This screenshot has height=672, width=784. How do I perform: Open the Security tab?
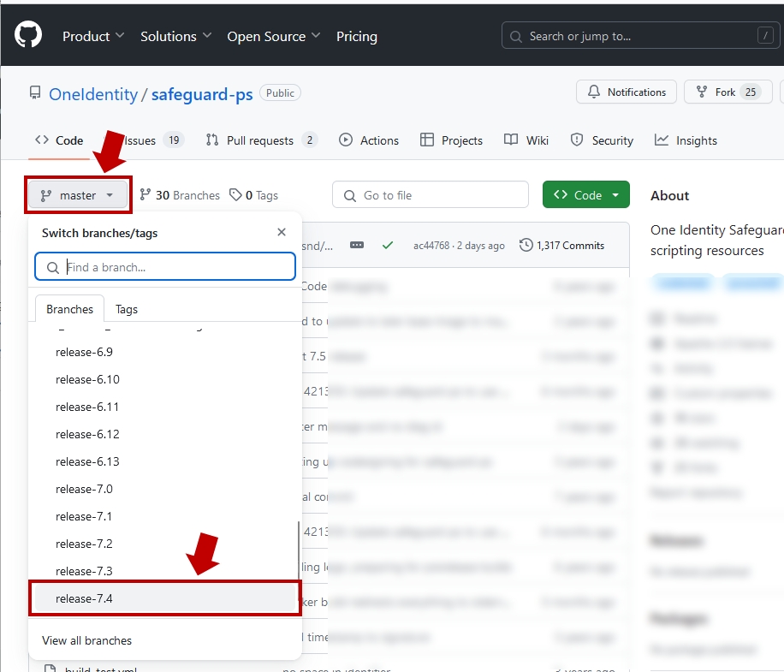602,140
